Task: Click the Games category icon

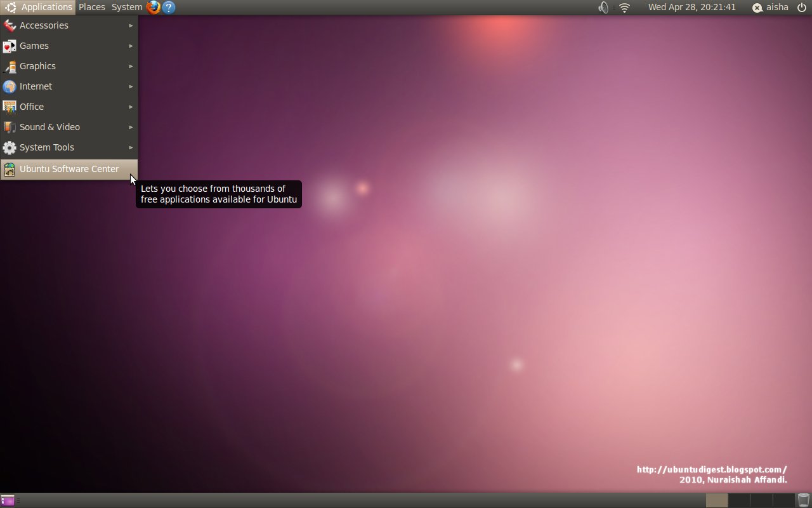Action: click(10, 46)
